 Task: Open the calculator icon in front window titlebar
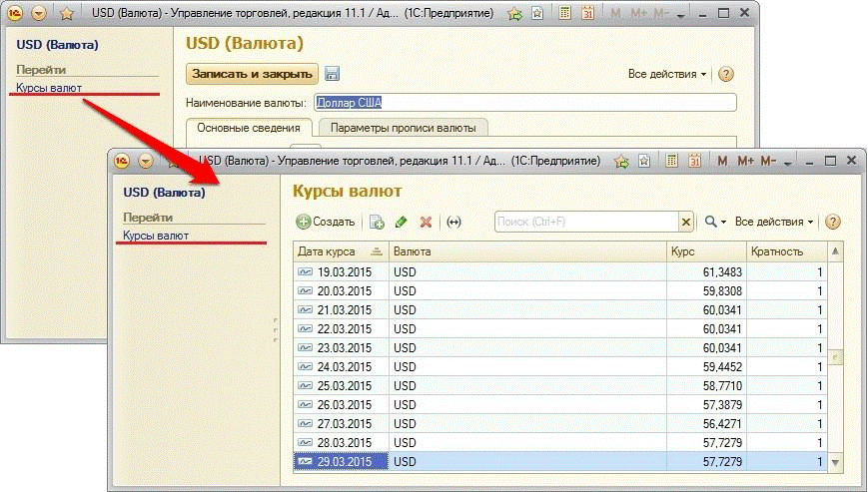(x=671, y=161)
